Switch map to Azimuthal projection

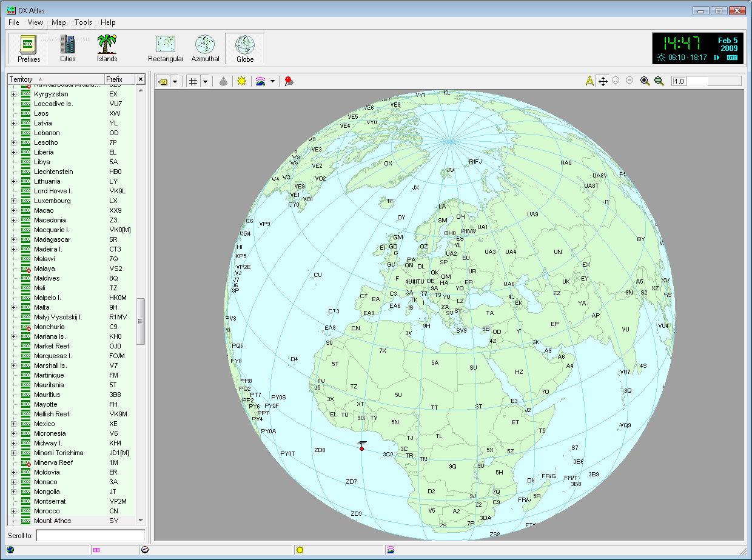tap(205, 48)
